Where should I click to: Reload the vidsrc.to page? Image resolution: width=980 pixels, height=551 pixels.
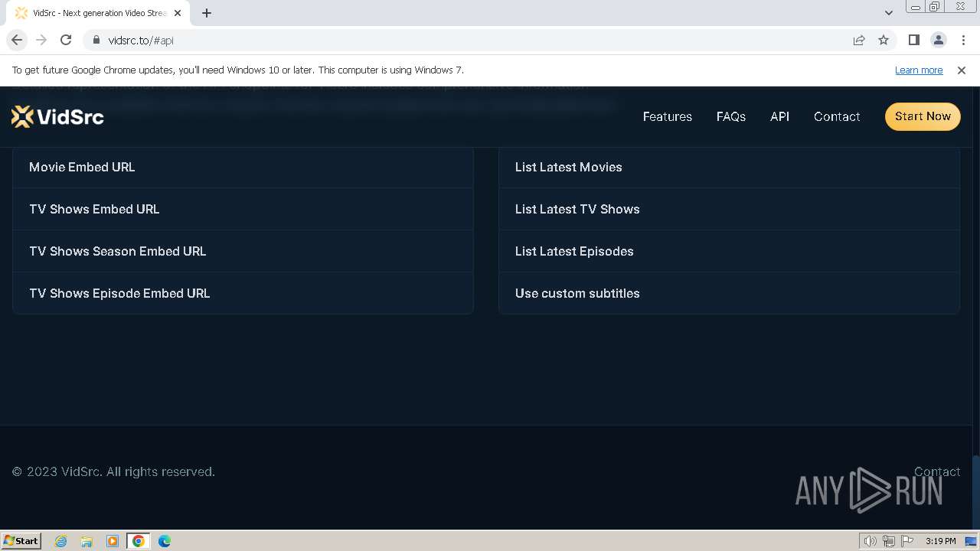click(x=66, y=40)
